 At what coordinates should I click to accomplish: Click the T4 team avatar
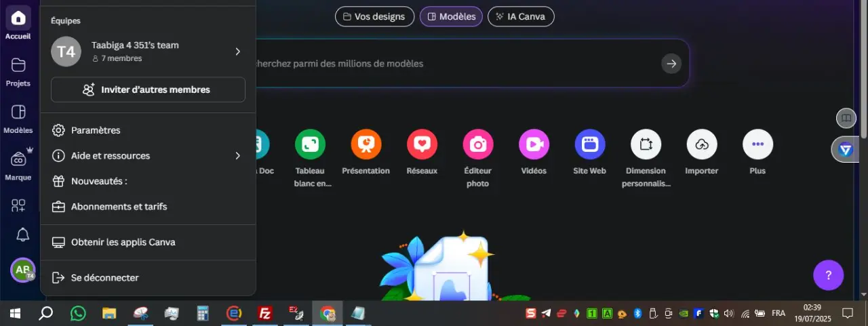point(66,52)
